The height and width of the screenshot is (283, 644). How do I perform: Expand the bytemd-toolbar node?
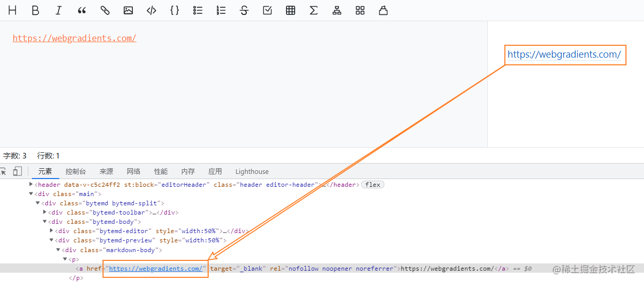tap(45, 212)
